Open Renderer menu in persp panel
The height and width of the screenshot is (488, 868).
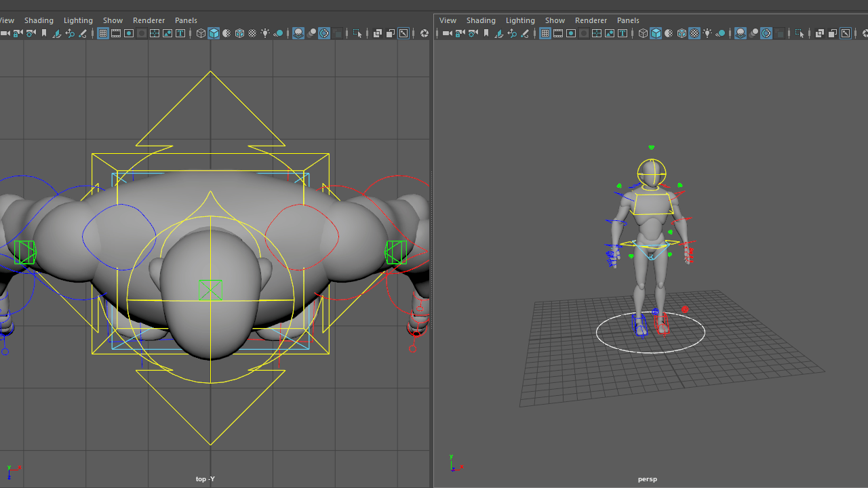[x=591, y=20]
